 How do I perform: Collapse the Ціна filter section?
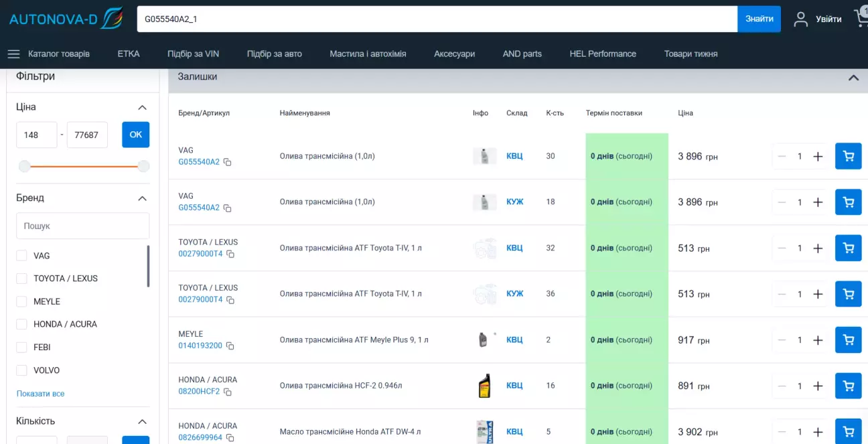[142, 107]
